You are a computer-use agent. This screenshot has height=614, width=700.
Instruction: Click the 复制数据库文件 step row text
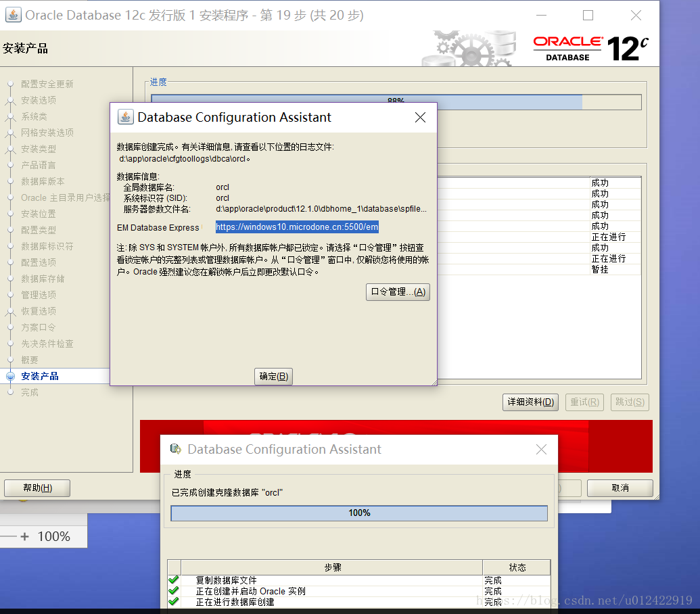click(226, 580)
